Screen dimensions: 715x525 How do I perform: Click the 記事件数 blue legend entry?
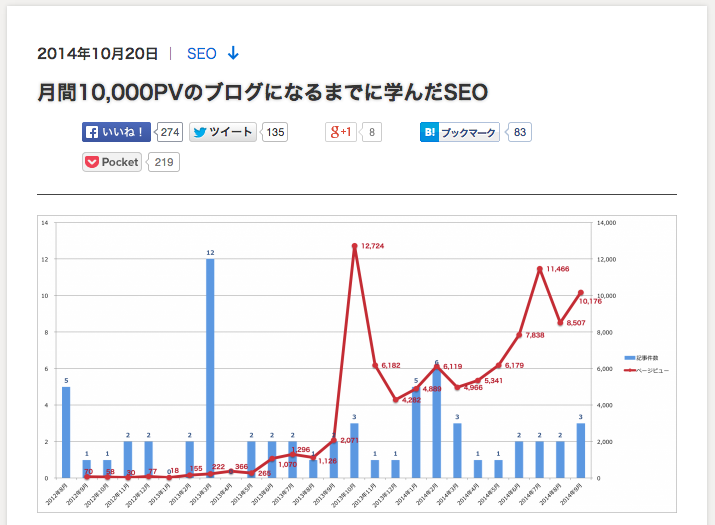tap(641, 358)
